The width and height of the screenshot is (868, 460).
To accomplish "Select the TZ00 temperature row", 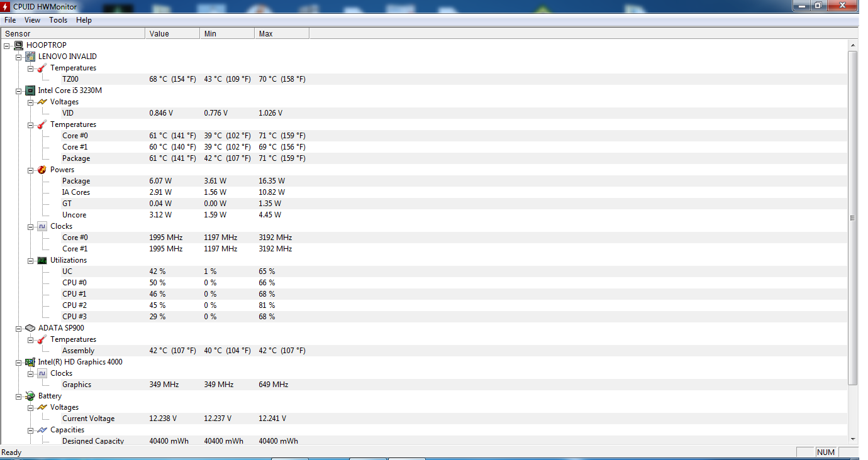I will tap(70, 79).
